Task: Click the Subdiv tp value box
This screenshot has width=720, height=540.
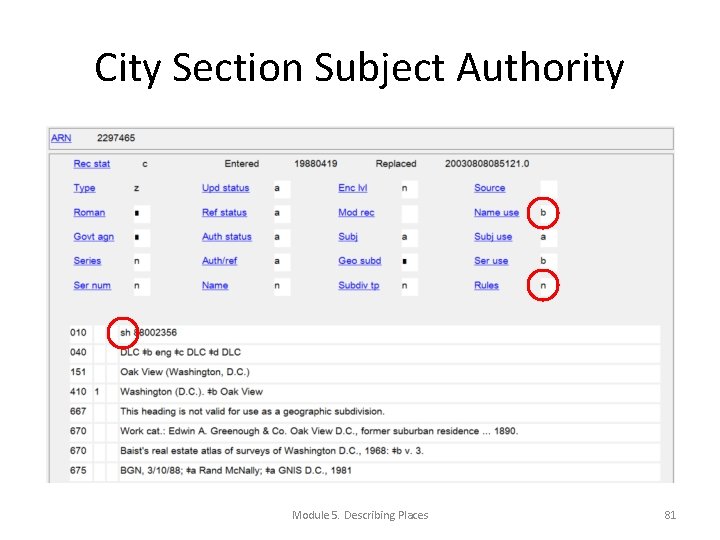Action: pos(409,286)
